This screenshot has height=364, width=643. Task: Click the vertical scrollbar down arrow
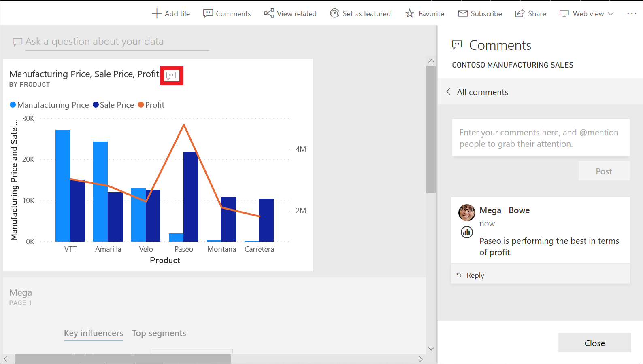[x=431, y=349]
